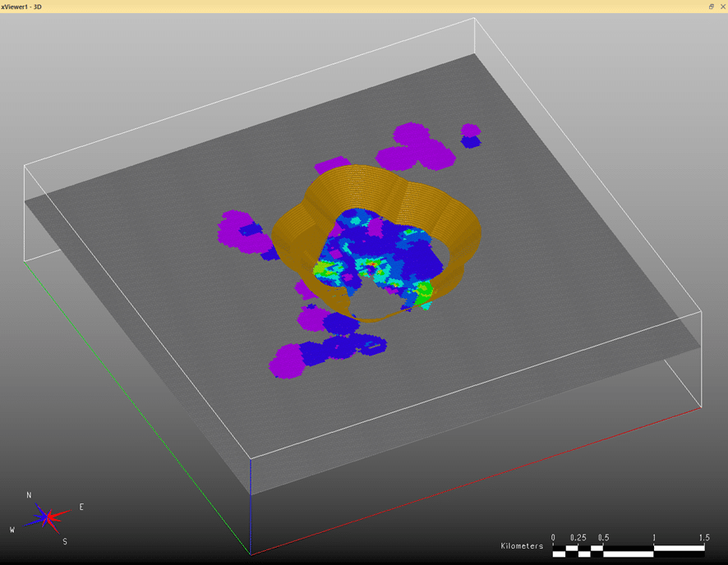Click the xViewer1 - 3D title text
This screenshot has height=565, width=728.
[x=21, y=7]
